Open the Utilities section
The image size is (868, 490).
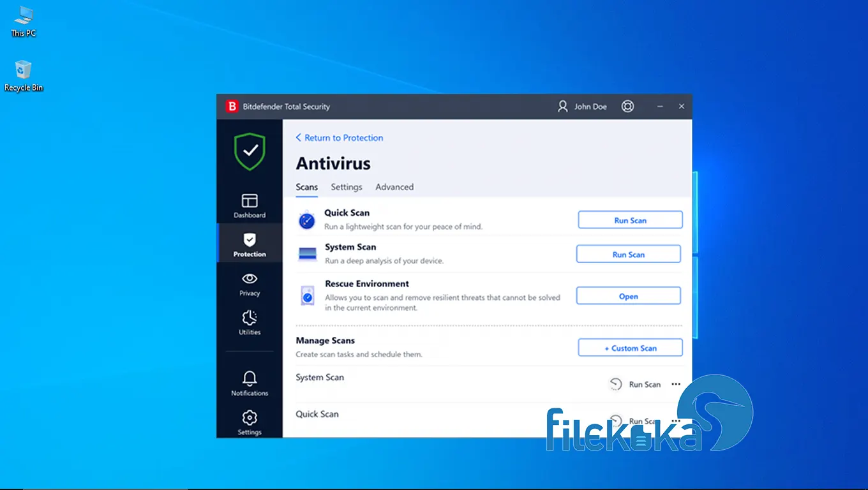tap(250, 323)
